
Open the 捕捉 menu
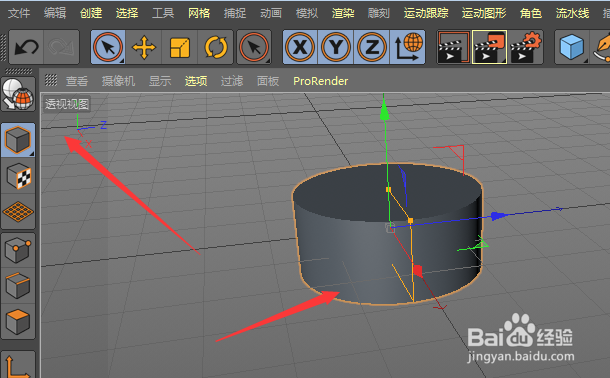click(x=235, y=13)
